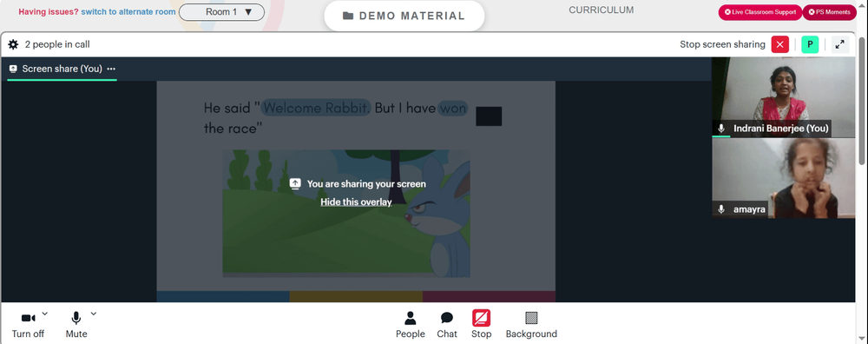
Task: Click PS Moments button
Action: tap(829, 12)
